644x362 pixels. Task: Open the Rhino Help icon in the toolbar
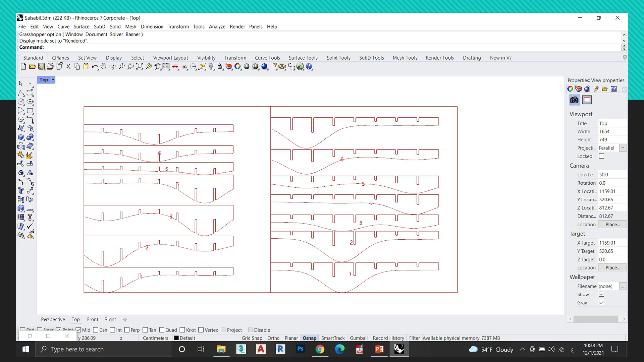pyautogui.click(x=309, y=67)
